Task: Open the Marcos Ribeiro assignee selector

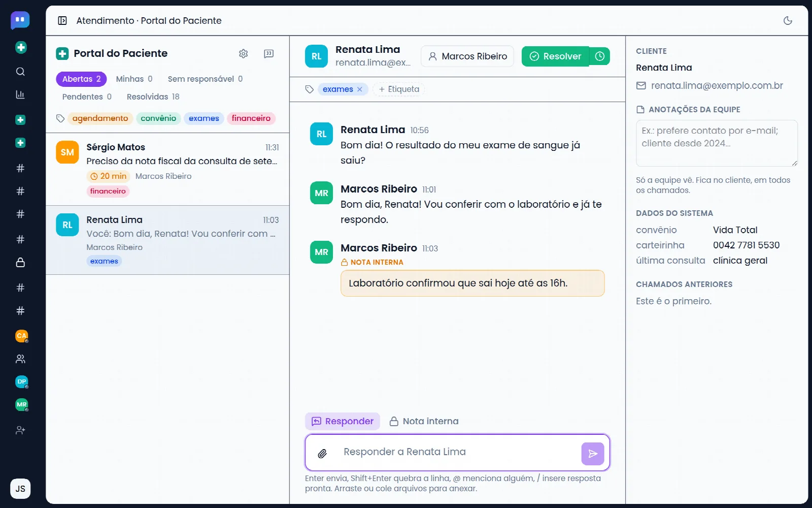Action: [x=467, y=56]
